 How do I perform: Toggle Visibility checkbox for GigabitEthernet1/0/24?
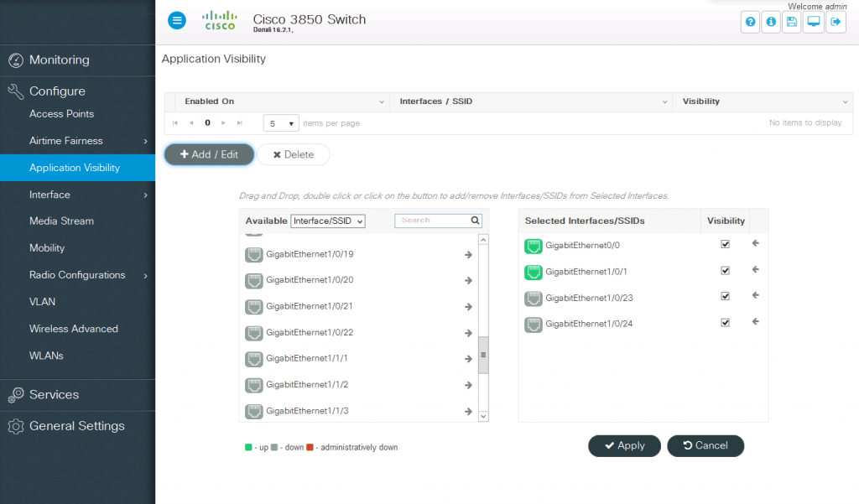[x=725, y=322]
